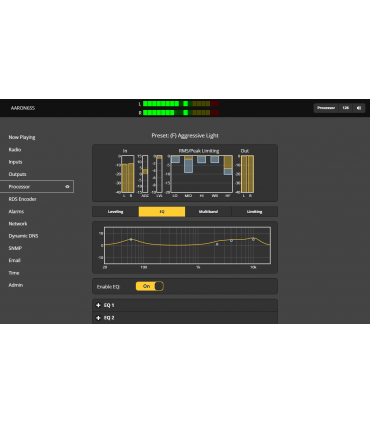Select the EQ tab
This screenshot has width=370, height=423.
tap(162, 212)
